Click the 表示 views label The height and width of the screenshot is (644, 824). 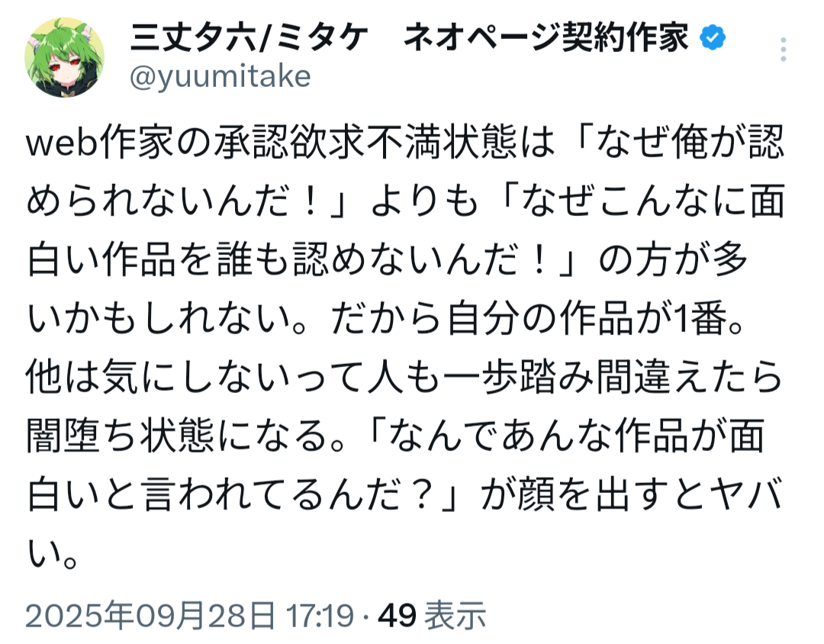tap(455, 614)
